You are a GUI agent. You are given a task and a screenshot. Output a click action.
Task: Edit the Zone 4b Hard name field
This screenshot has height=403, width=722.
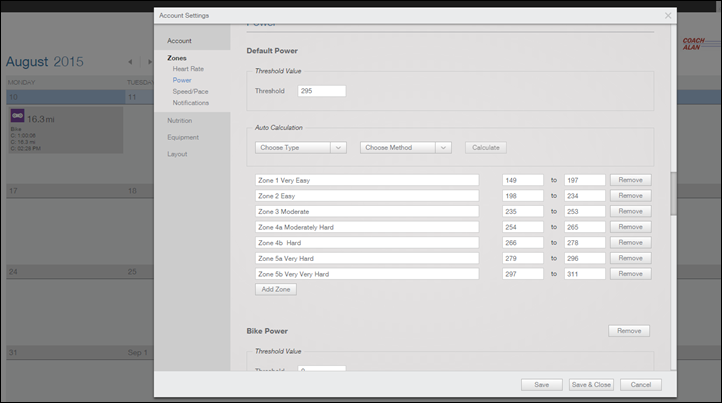pyautogui.click(x=367, y=243)
